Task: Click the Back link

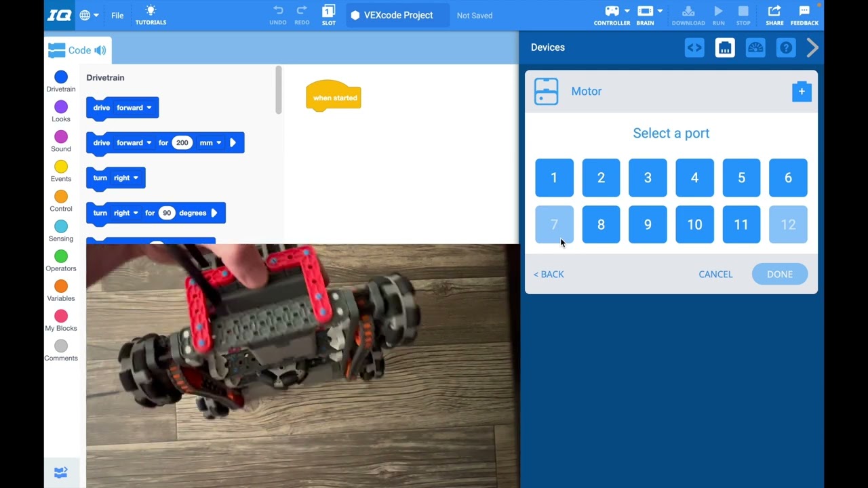Action: (549, 274)
